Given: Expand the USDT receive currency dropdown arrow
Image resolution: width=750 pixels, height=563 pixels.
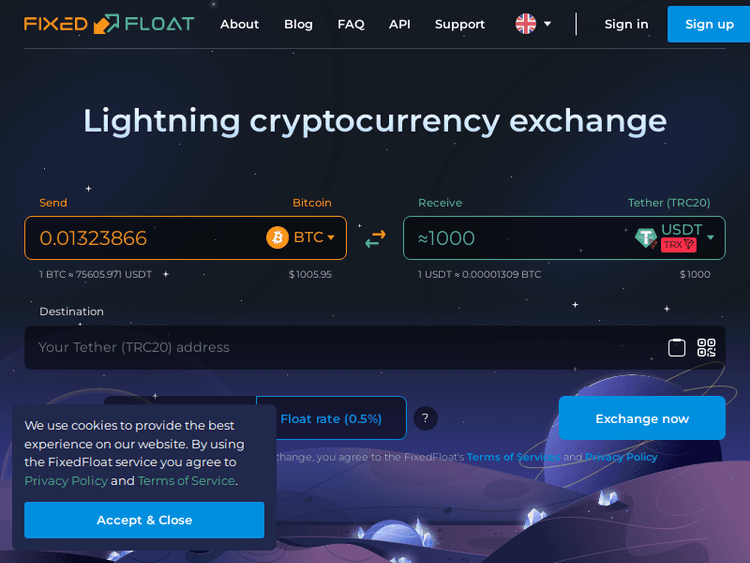Looking at the screenshot, I should pyautogui.click(x=711, y=238).
